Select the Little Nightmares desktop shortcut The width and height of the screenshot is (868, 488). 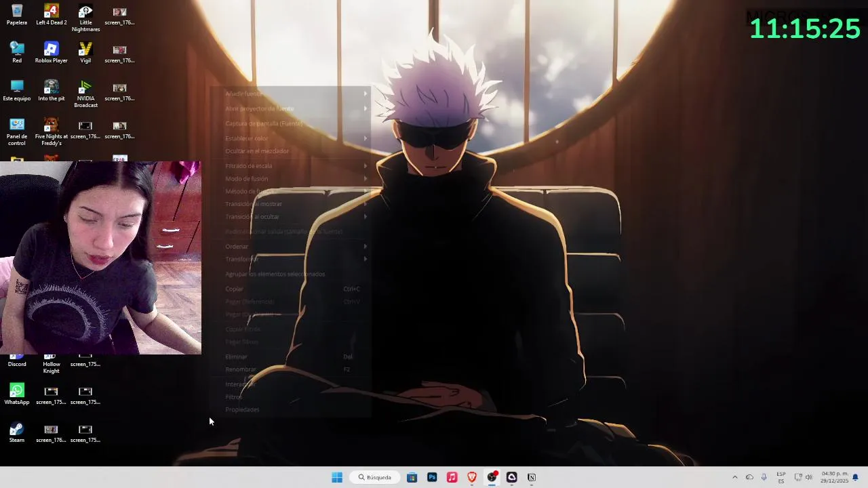pyautogui.click(x=85, y=18)
